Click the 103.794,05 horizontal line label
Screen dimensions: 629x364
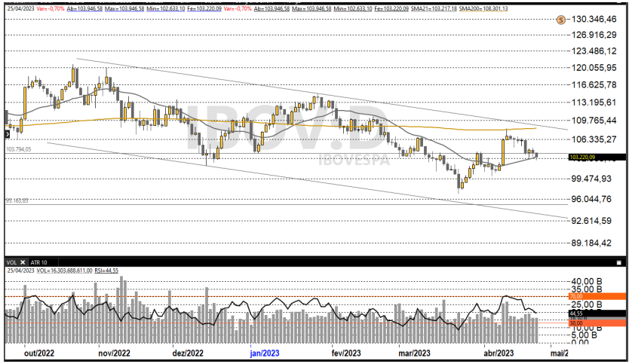point(18,150)
